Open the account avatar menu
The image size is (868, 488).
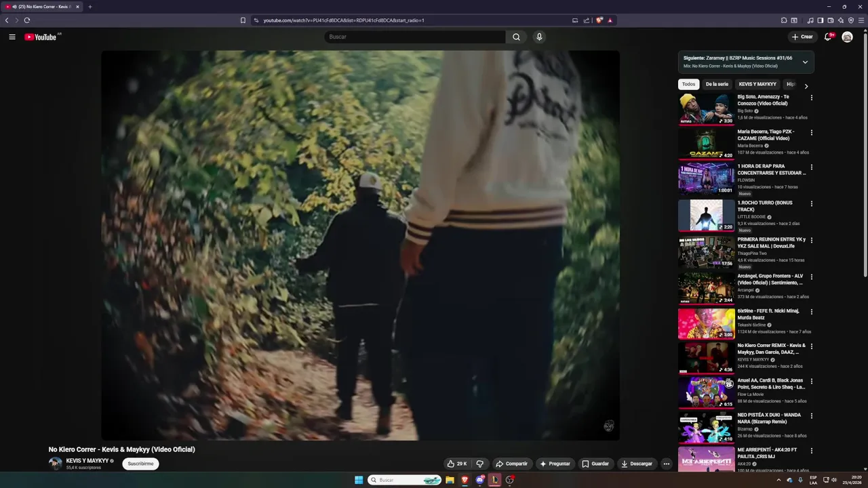[x=847, y=37]
